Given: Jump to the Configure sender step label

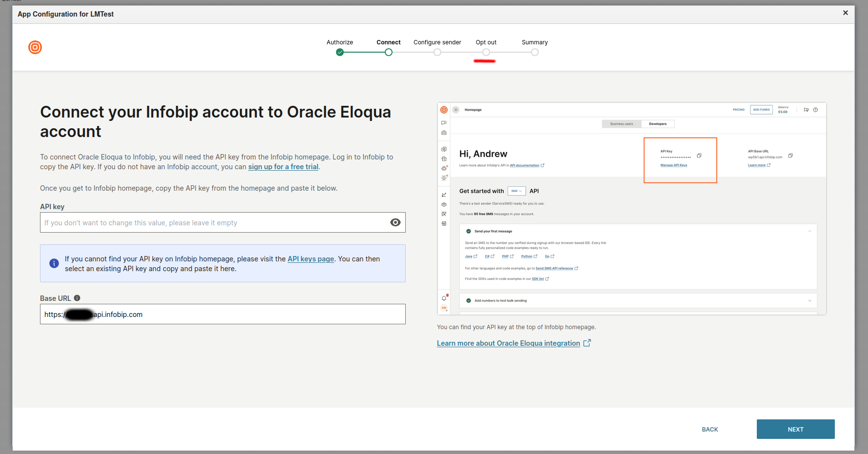Looking at the screenshot, I should (437, 42).
